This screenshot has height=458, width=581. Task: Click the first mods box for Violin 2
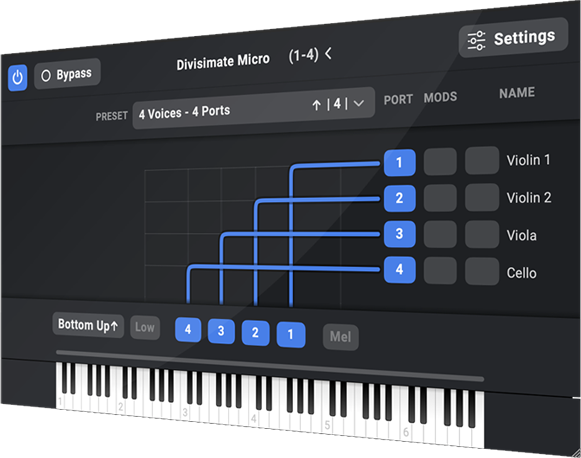tap(440, 198)
